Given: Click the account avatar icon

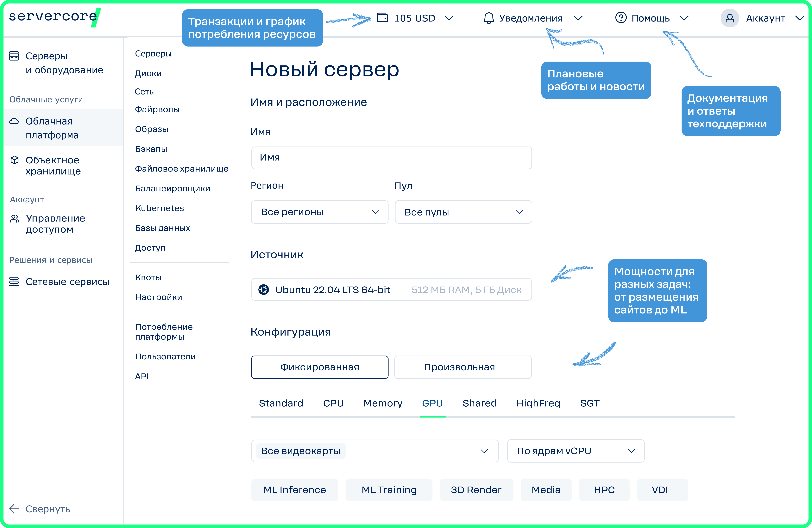Looking at the screenshot, I should point(729,18).
